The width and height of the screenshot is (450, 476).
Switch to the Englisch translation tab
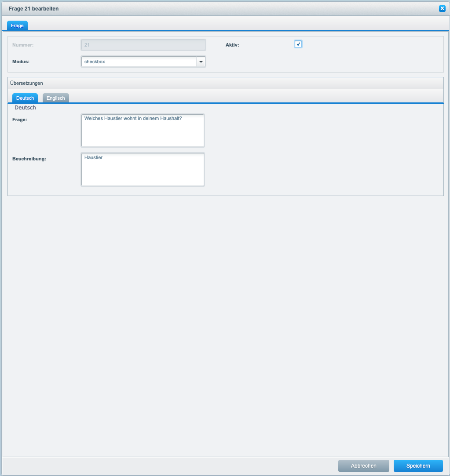(x=56, y=98)
